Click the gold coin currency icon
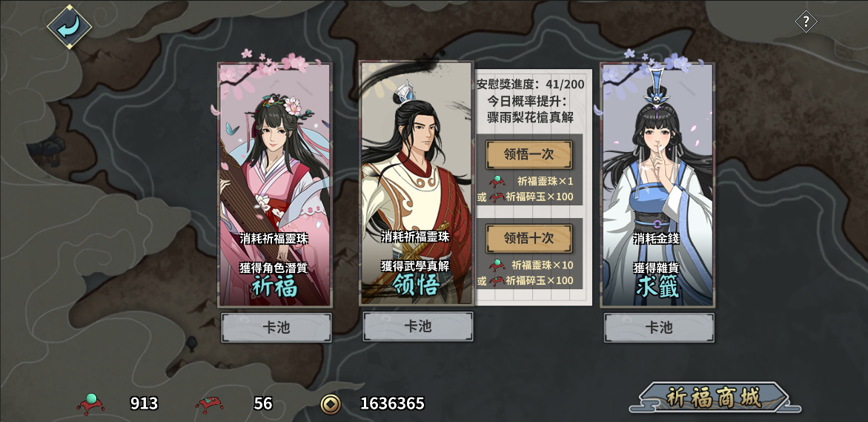The width and height of the screenshot is (868, 422). click(331, 403)
